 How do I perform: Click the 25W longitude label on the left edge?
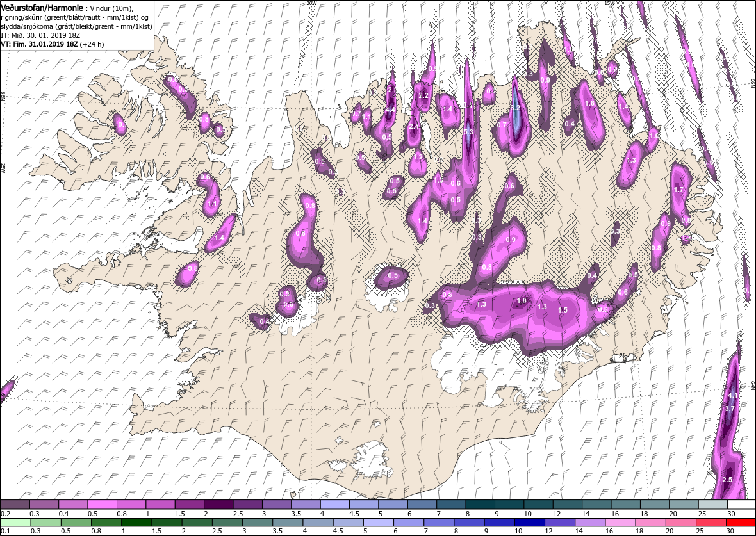[3, 167]
